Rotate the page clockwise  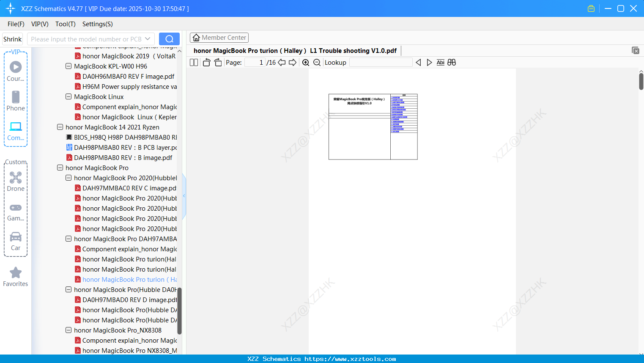click(218, 63)
